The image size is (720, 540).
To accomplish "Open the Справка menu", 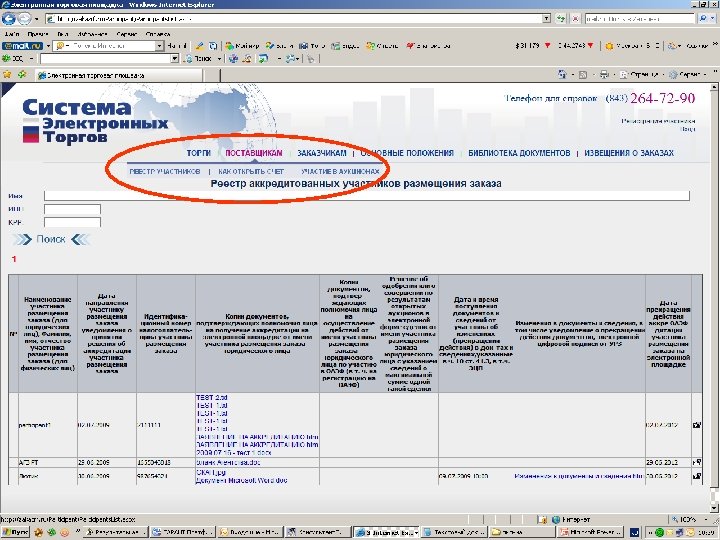I will pyautogui.click(x=158, y=34).
